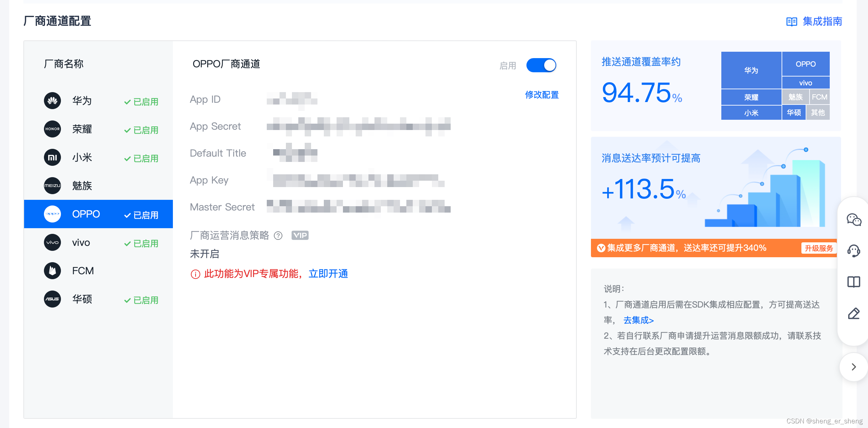Click the Meizu logo icon
The image size is (868, 428).
(x=52, y=186)
